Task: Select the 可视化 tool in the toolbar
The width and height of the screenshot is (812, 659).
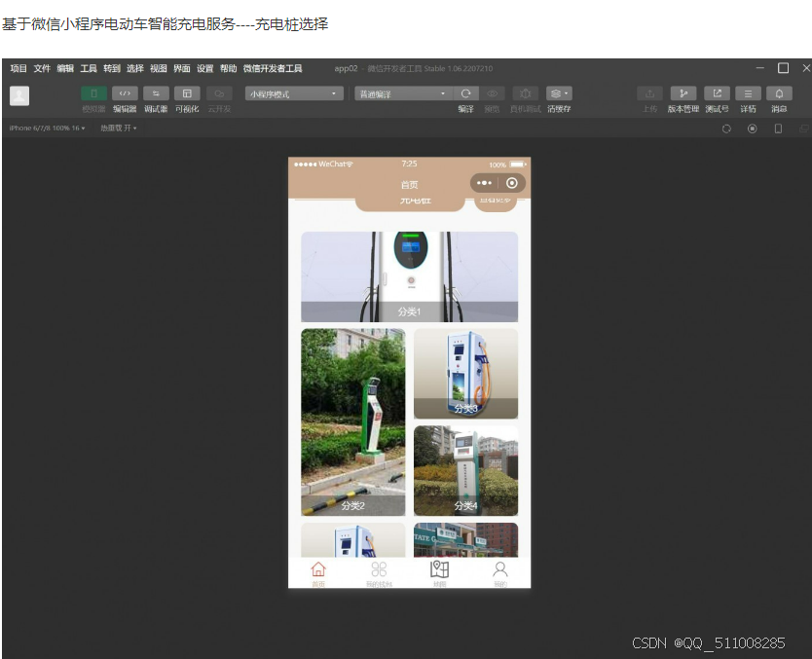Action: pyautogui.click(x=186, y=93)
